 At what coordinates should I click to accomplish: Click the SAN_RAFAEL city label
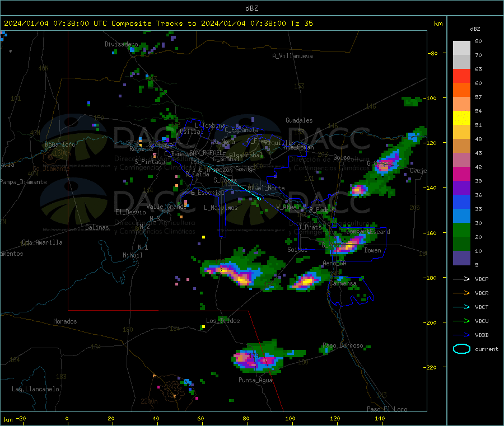click(x=206, y=152)
